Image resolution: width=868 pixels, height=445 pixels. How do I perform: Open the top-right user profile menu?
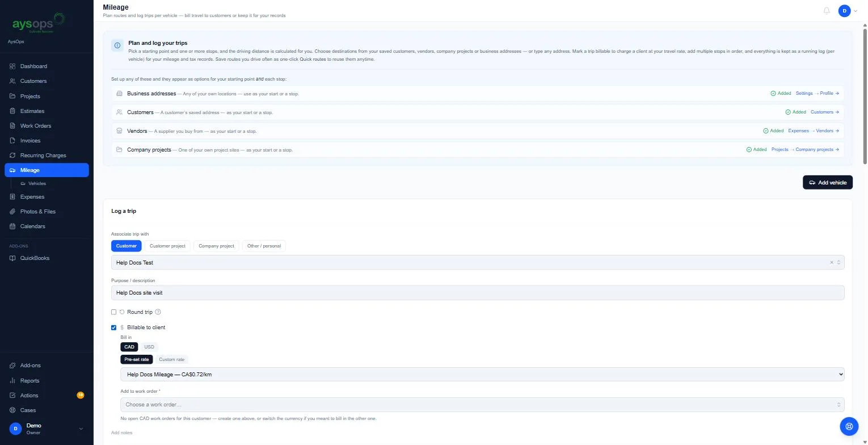(x=848, y=11)
